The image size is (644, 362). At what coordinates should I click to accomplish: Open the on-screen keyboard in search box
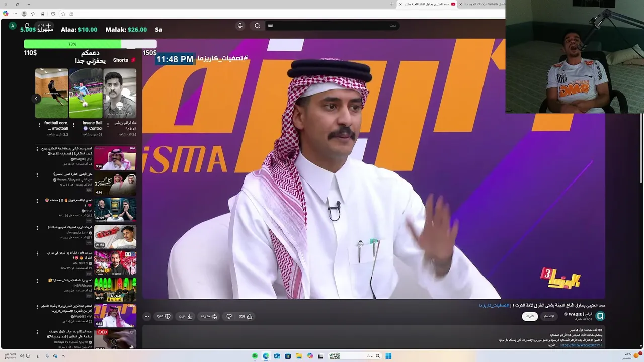[x=270, y=26]
